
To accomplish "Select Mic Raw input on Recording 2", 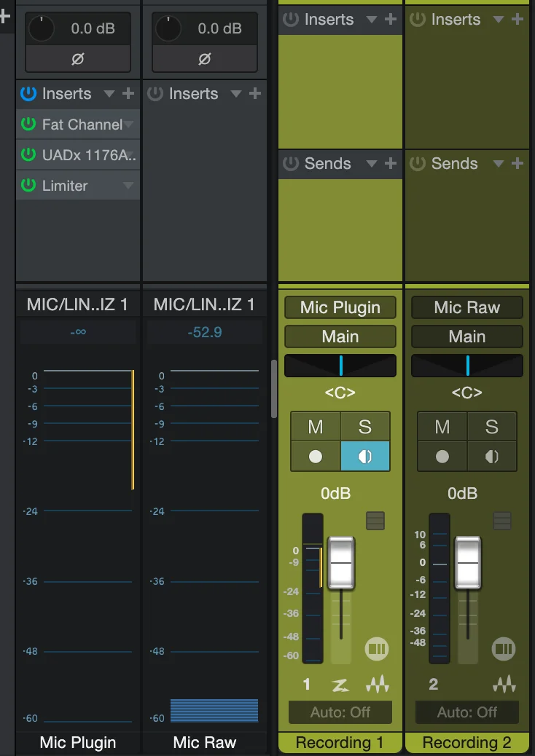I will click(x=467, y=307).
